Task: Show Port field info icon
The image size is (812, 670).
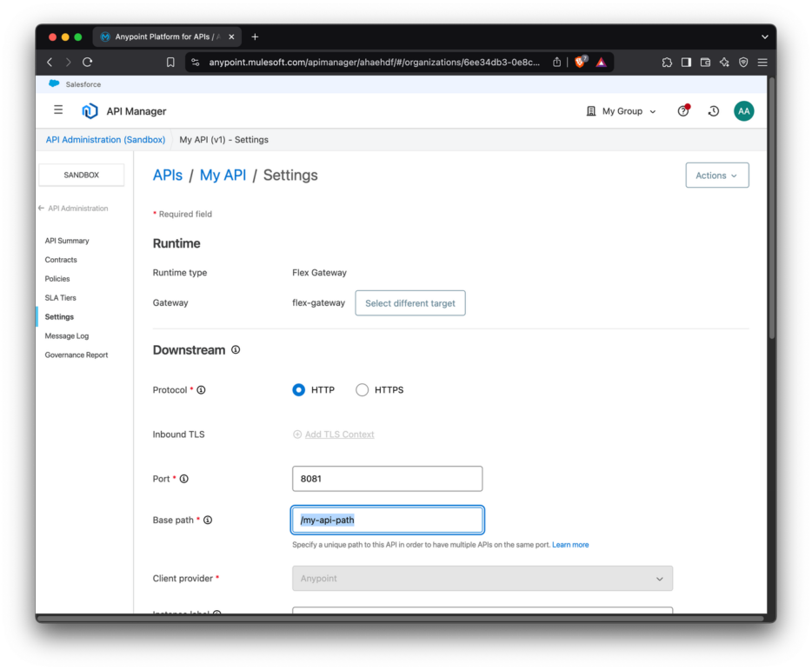Action: 183,479
